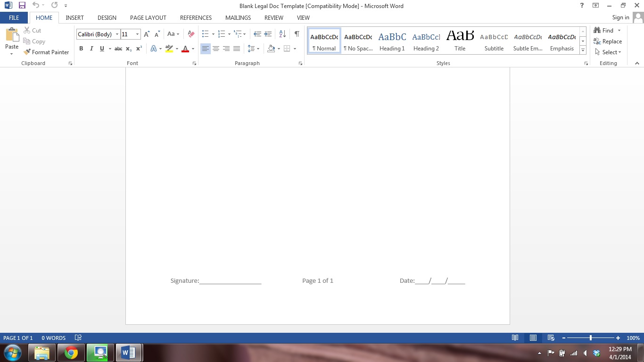The image size is (644, 362).
Task: Open the Sort dialog
Action: (282, 34)
